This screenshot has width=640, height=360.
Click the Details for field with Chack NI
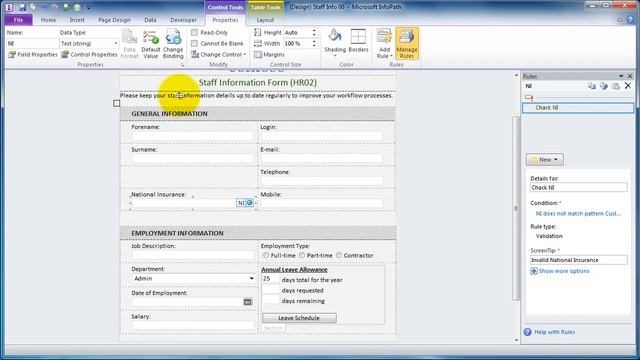tap(578, 188)
